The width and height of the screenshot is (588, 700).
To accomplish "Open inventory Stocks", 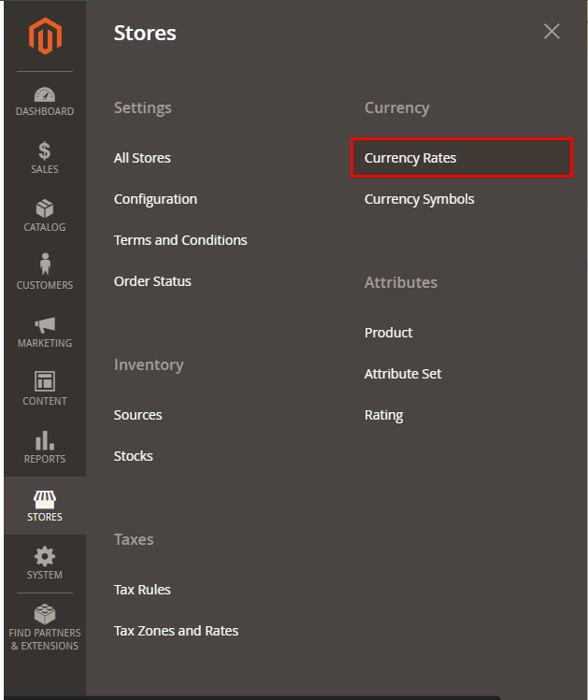I will coord(133,456).
